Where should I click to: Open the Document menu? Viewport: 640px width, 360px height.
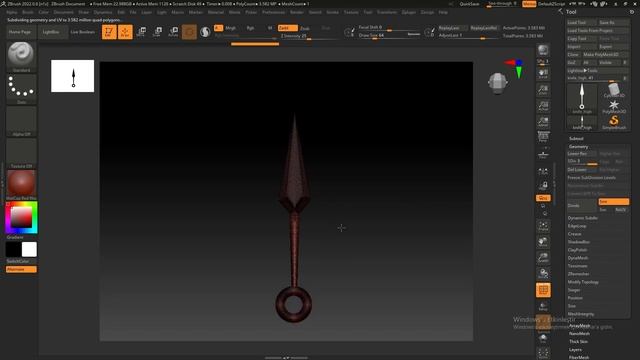(63, 12)
